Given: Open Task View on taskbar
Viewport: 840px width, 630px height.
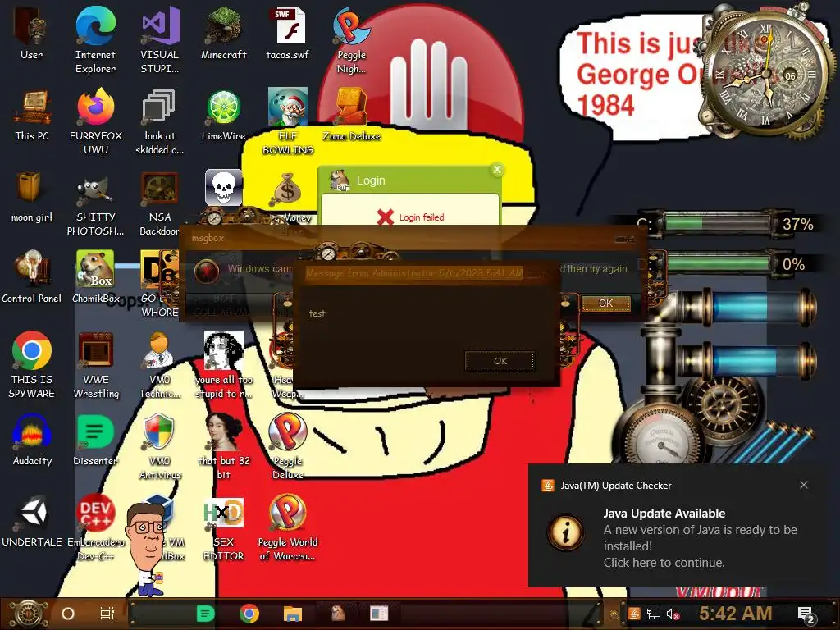Looking at the screenshot, I should [107, 614].
